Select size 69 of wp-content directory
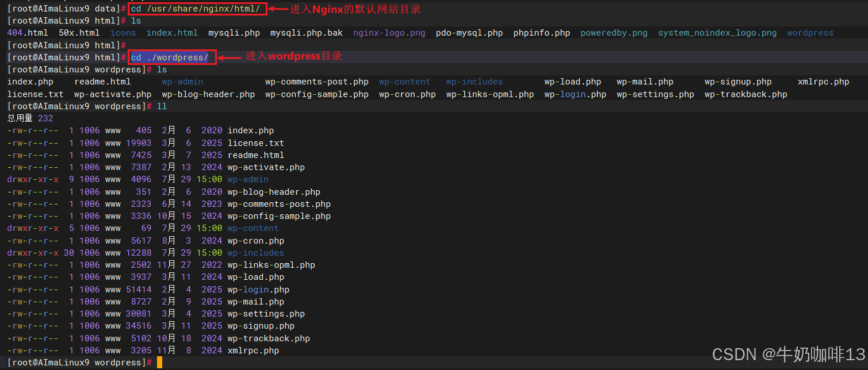The height and width of the screenshot is (370, 868). coord(146,228)
